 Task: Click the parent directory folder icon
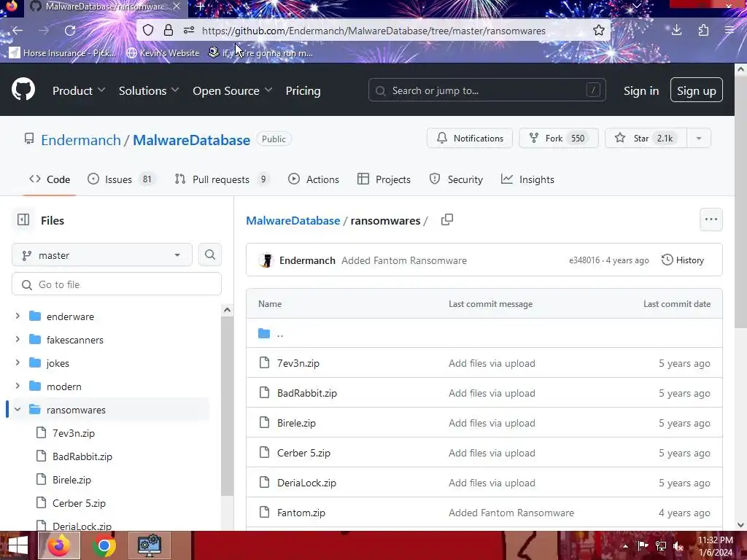coord(264,333)
